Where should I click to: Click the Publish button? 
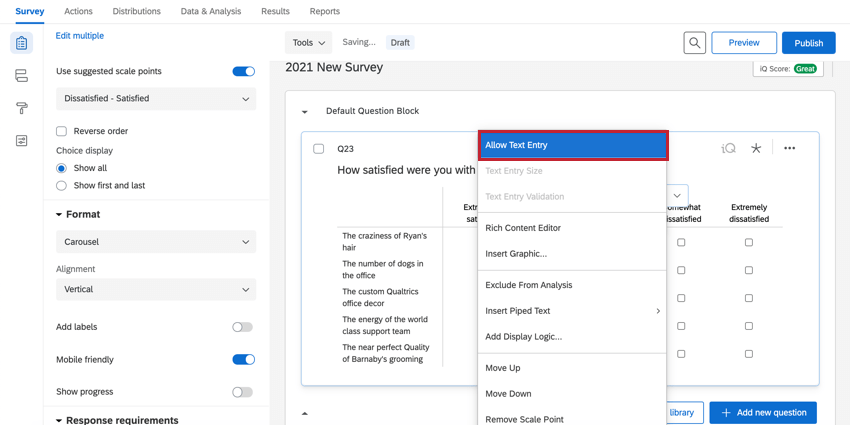(x=808, y=43)
